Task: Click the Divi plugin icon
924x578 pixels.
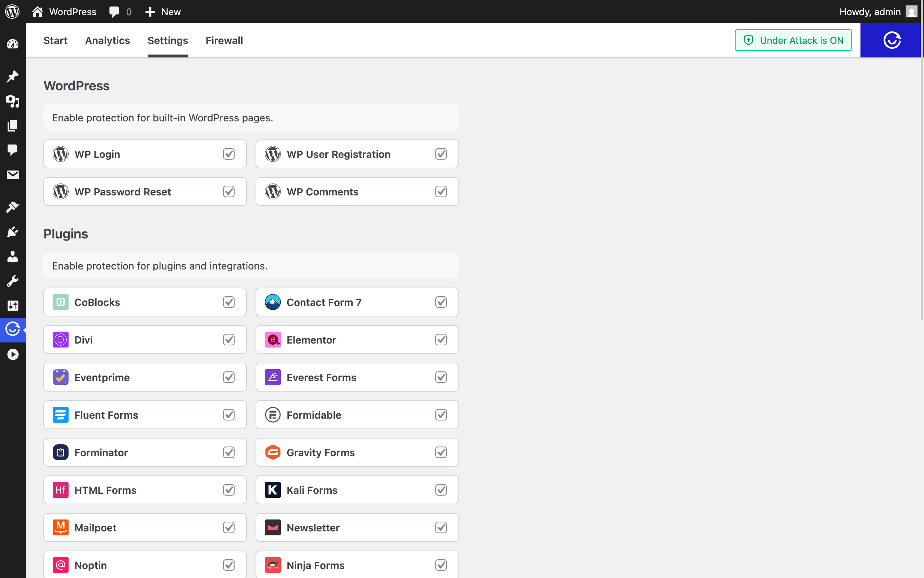Action: click(60, 340)
